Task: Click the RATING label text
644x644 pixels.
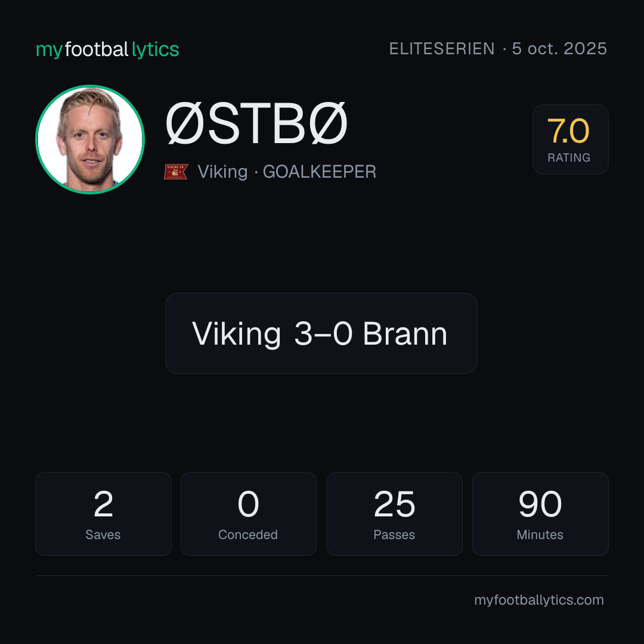Action: point(569,157)
